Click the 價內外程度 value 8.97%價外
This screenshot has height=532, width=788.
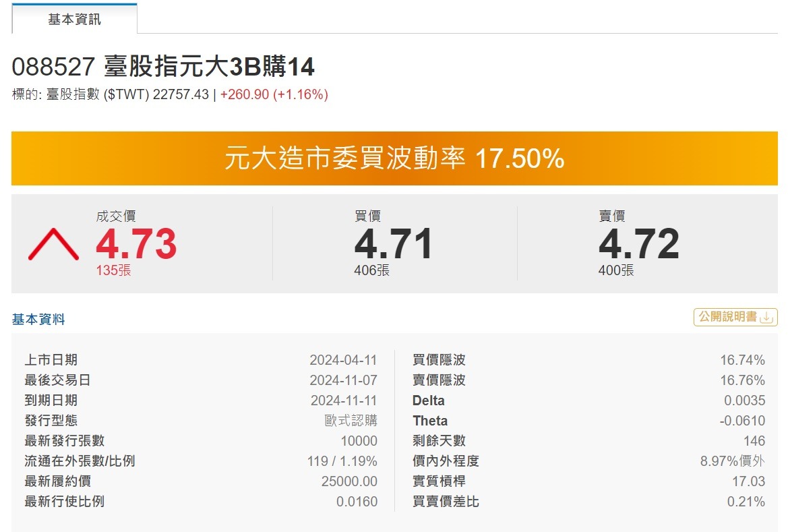(732, 461)
